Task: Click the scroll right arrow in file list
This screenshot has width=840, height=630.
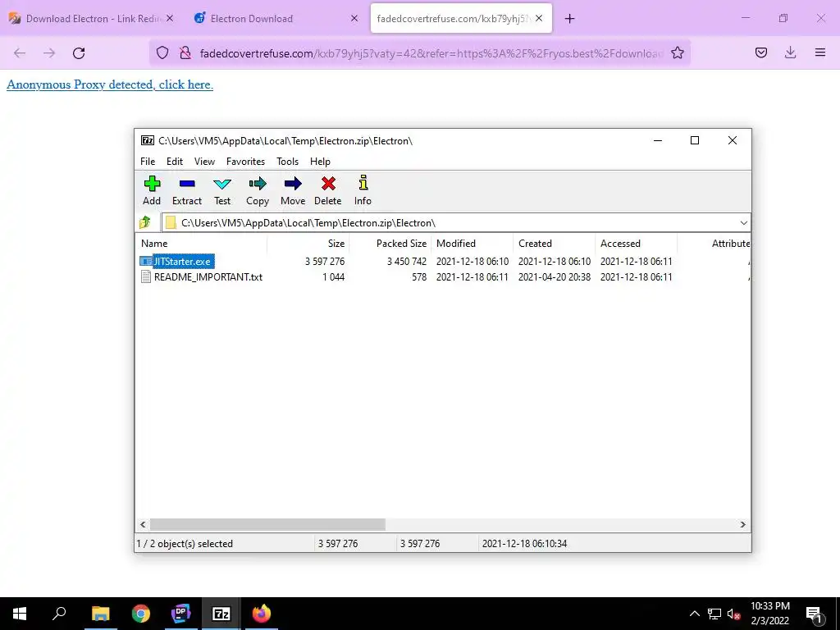Action: click(x=742, y=524)
